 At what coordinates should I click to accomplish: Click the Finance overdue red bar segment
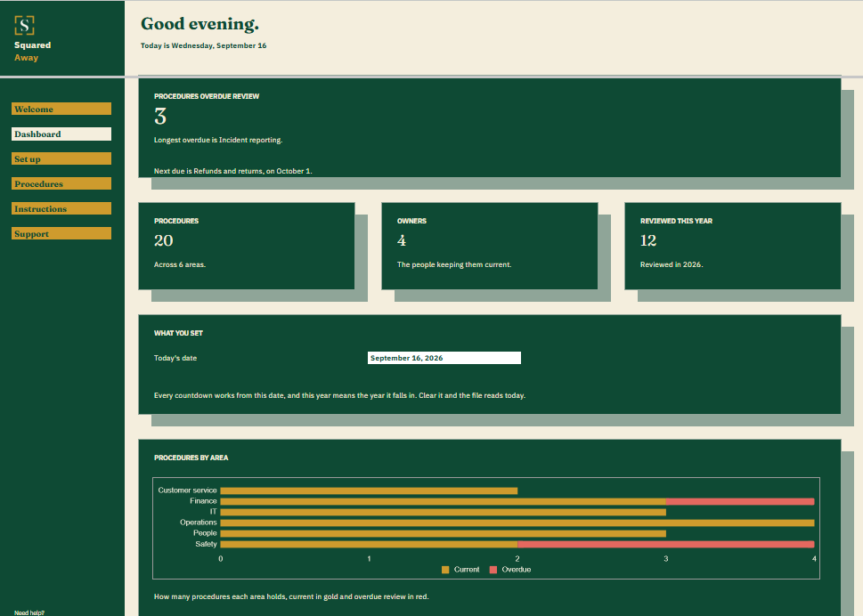point(740,501)
